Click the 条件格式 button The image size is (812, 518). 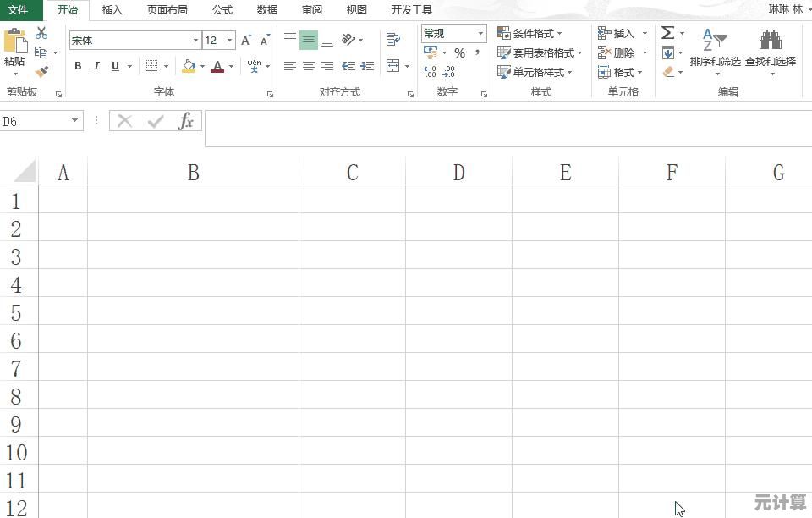[x=530, y=33]
